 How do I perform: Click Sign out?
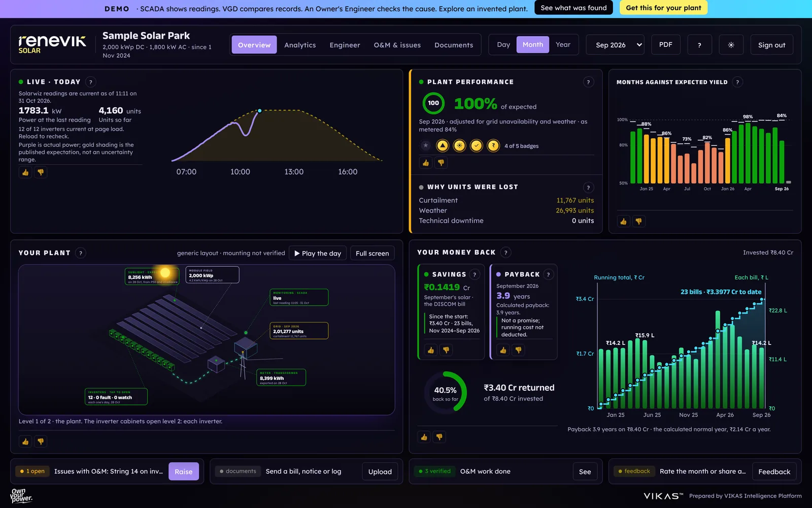coord(771,45)
